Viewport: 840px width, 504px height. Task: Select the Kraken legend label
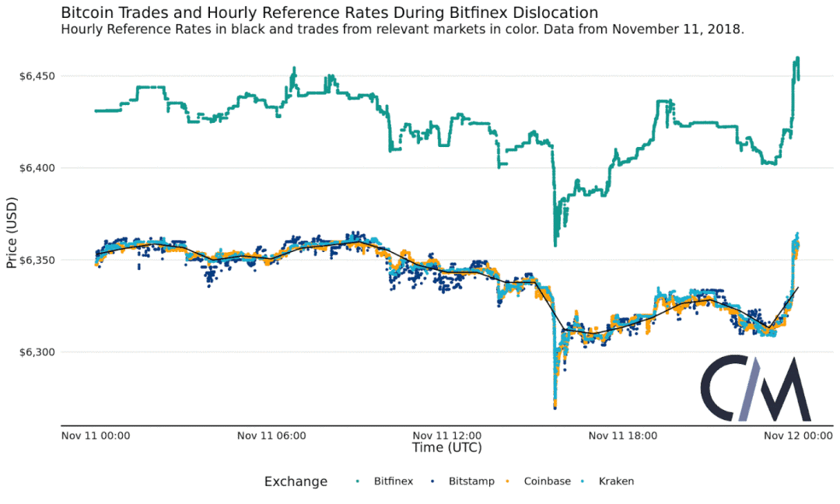pyautogui.click(x=616, y=481)
